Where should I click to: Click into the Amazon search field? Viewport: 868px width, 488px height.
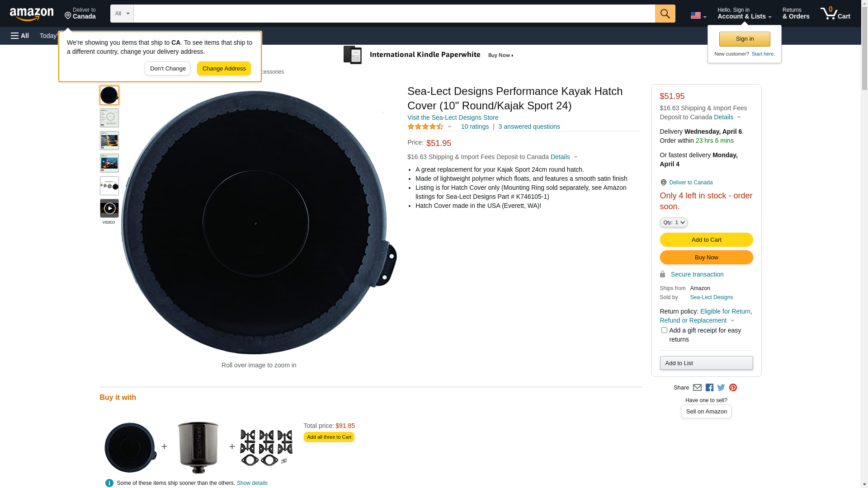[x=394, y=14]
